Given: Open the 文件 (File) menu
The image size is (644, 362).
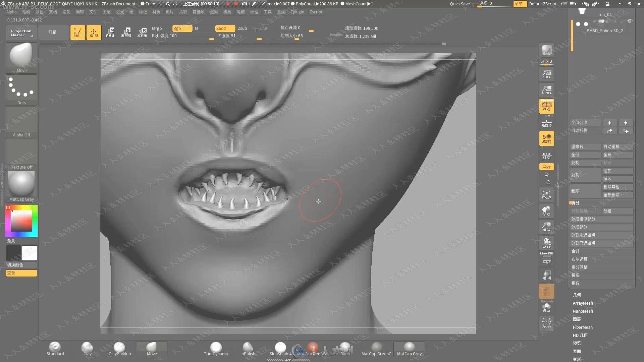Looking at the screenshot, I should pos(93,12).
